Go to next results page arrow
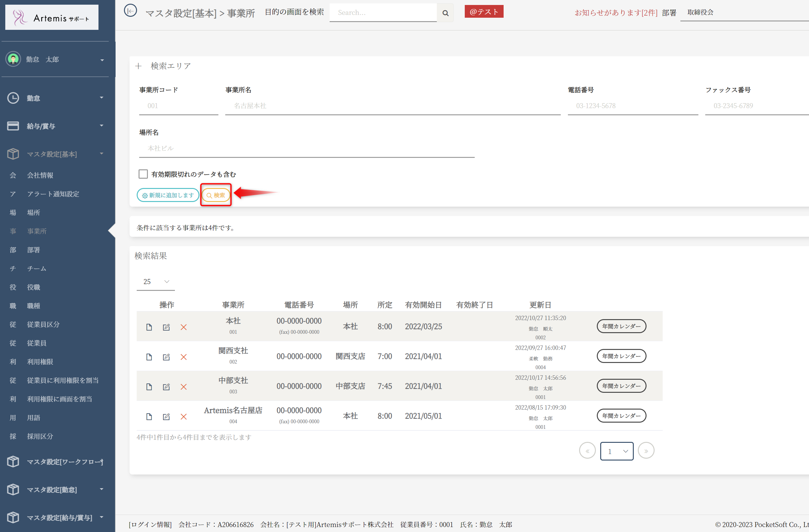This screenshot has width=809, height=532. click(646, 451)
